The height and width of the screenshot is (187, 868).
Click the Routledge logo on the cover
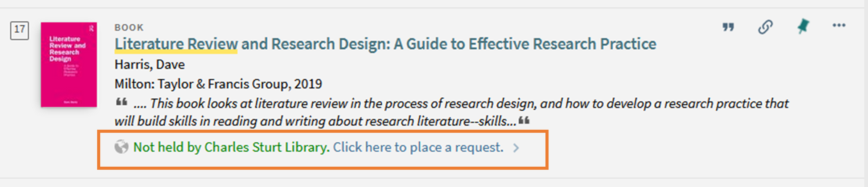(91, 29)
